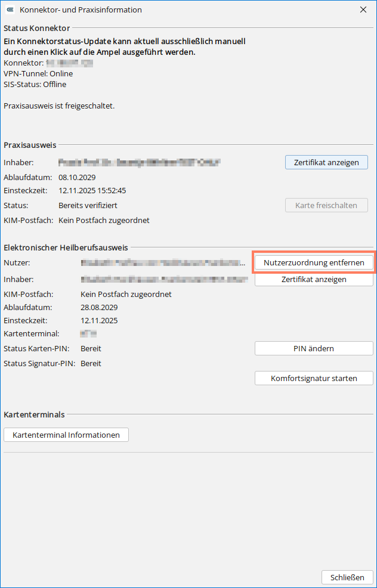Close the Konnektor- und Praxisinformation window
Image resolution: width=377 pixels, height=588 pixels.
pyautogui.click(x=363, y=10)
